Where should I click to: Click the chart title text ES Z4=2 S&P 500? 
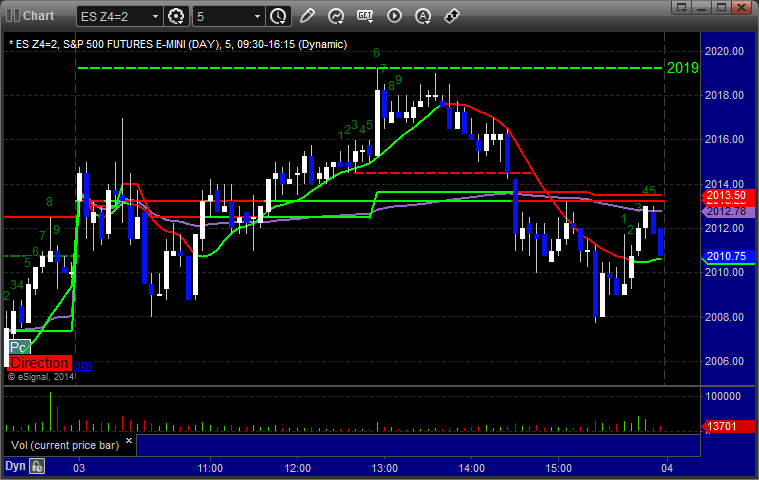click(x=178, y=45)
